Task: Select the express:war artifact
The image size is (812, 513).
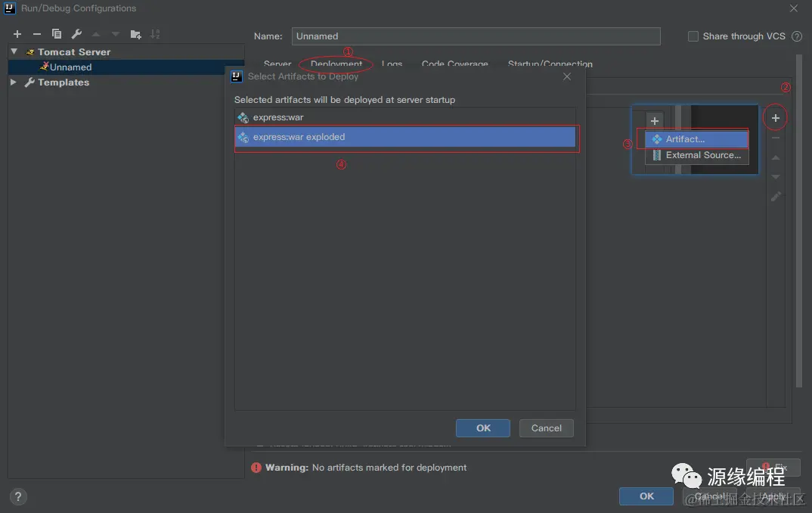Action: click(x=405, y=117)
